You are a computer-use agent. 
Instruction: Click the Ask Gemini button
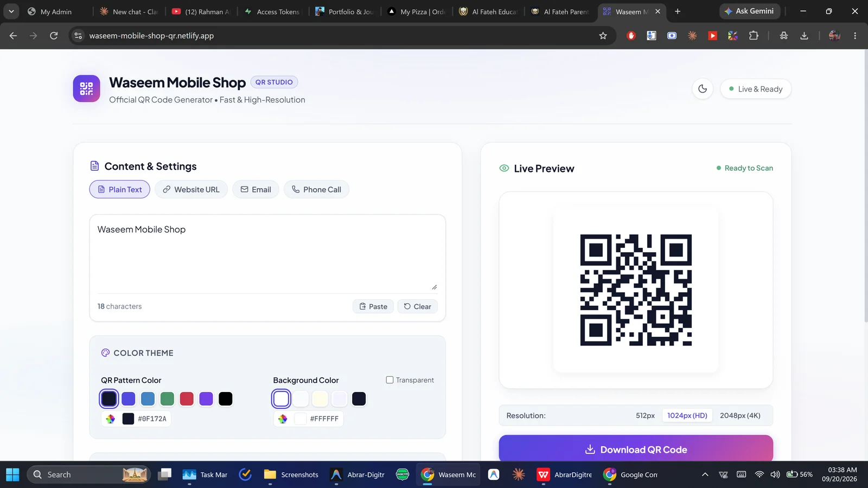750,11
